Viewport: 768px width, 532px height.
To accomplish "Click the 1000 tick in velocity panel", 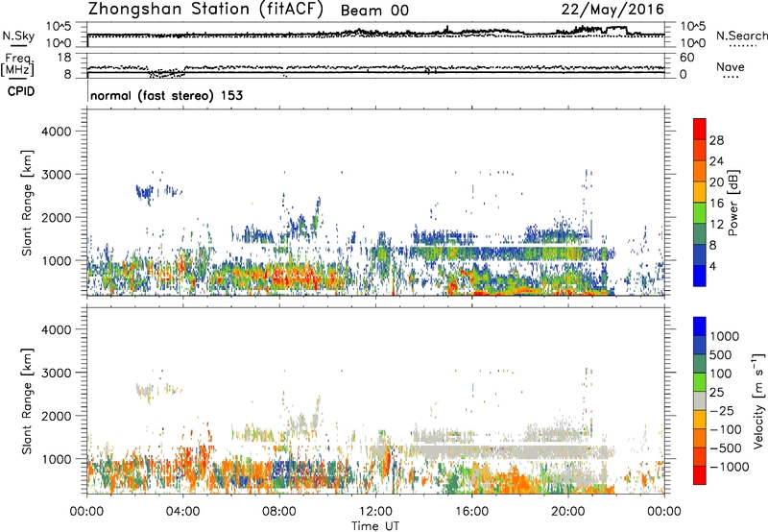I will [x=56, y=459].
